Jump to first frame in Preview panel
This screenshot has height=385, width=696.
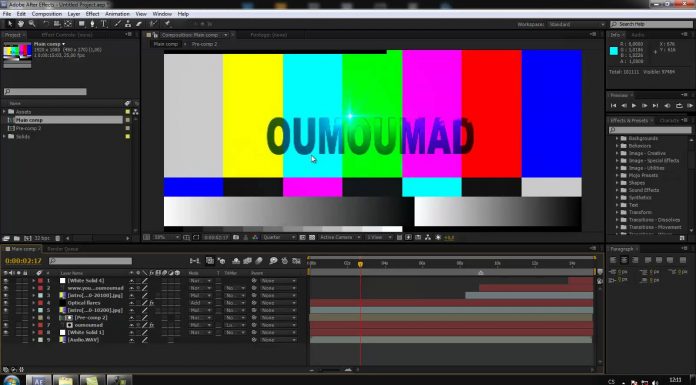(613, 106)
